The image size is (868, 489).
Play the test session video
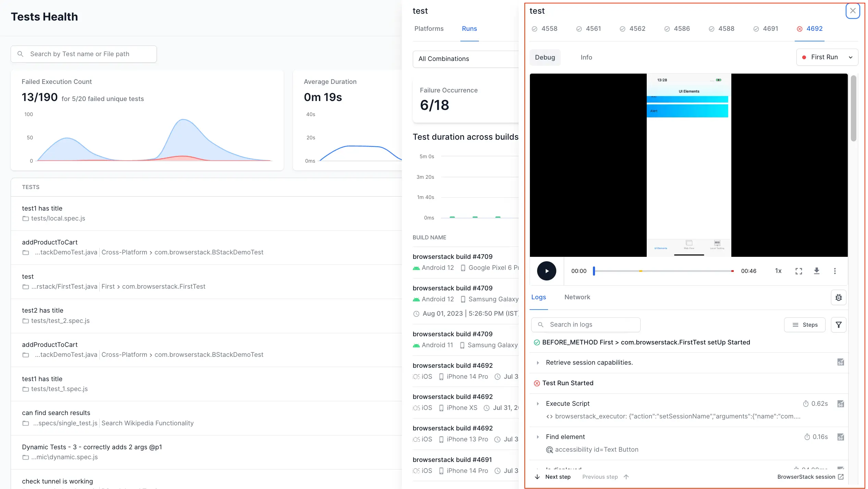(546, 271)
